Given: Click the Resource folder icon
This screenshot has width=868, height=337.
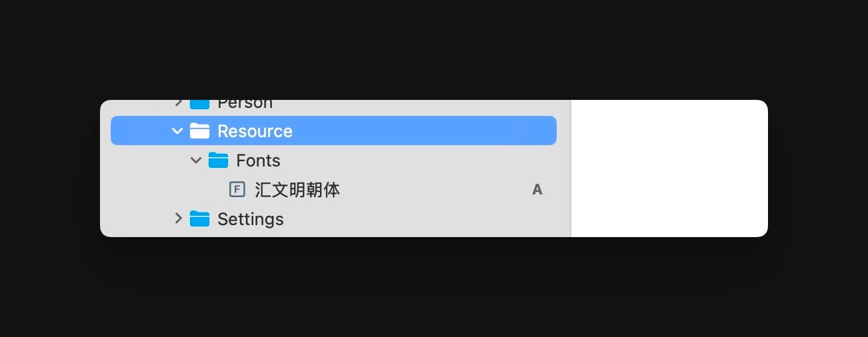Looking at the screenshot, I should click(x=200, y=131).
